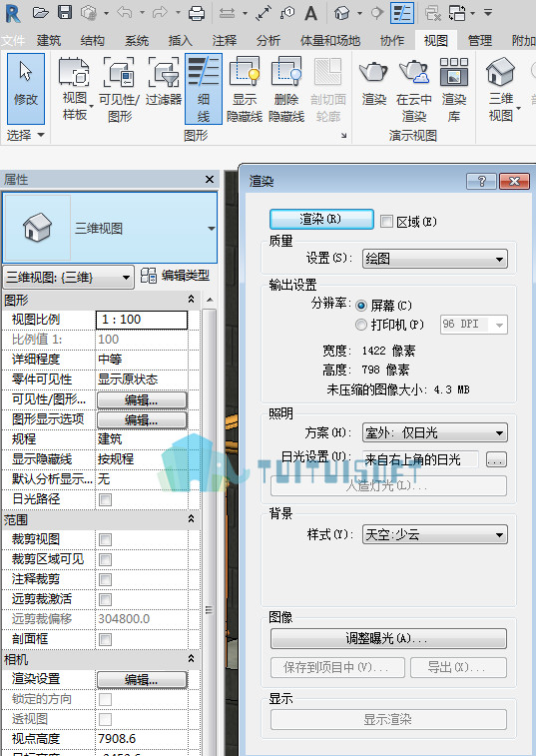Screen dimensions: 536x756
Task: Open the 过滤器 Filters tool
Action: click(x=164, y=82)
